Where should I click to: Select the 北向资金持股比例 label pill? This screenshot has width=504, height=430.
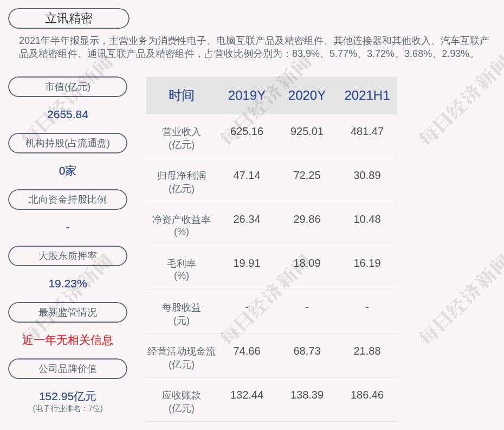click(68, 200)
